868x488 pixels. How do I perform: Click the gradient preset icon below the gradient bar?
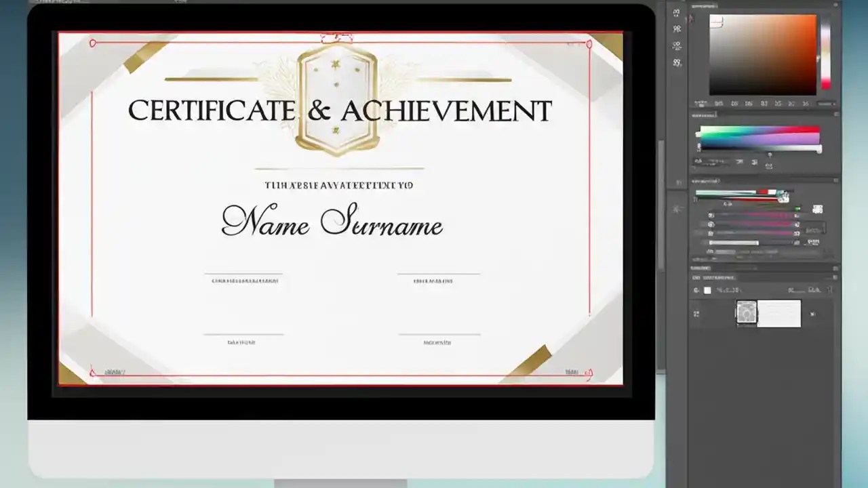pyautogui.click(x=754, y=162)
